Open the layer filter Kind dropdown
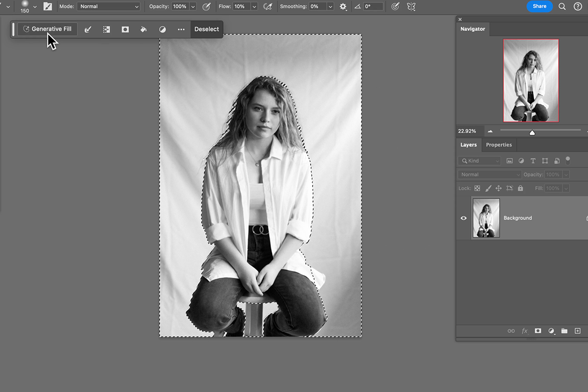The height and width of the screenshot is (392, 588). coord(479,160)
